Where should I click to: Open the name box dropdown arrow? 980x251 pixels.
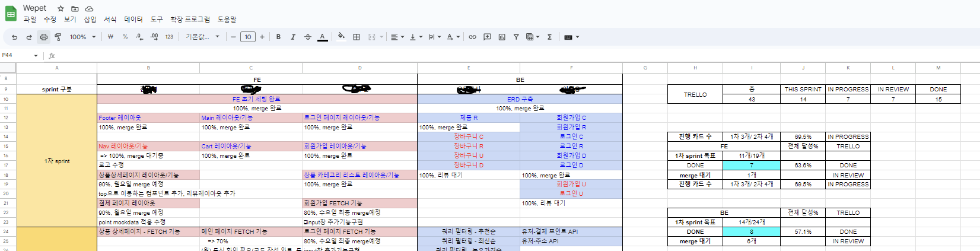click(36, 56)
